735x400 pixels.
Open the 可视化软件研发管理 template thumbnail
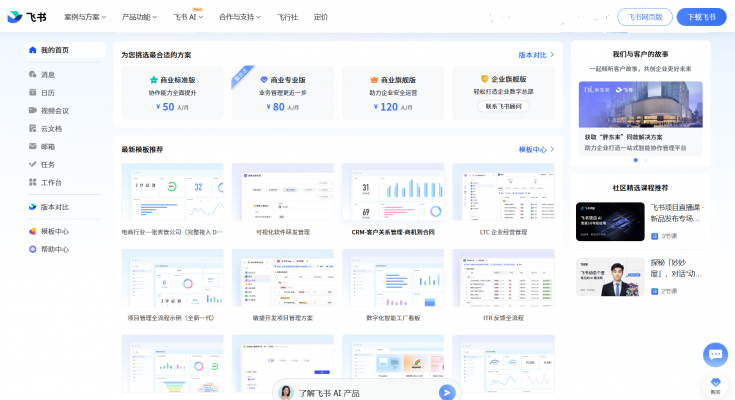[x=283, y=192]
